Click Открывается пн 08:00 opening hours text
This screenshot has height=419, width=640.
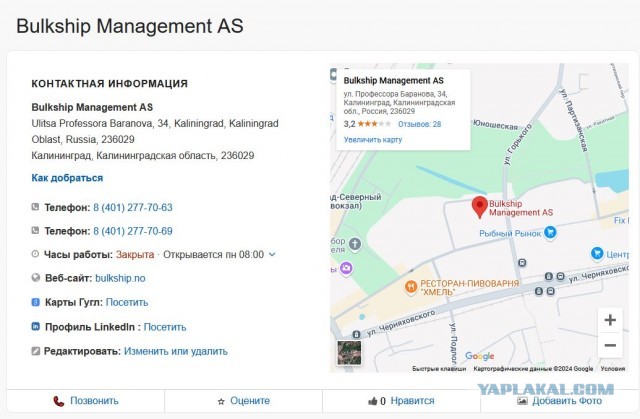213,255
